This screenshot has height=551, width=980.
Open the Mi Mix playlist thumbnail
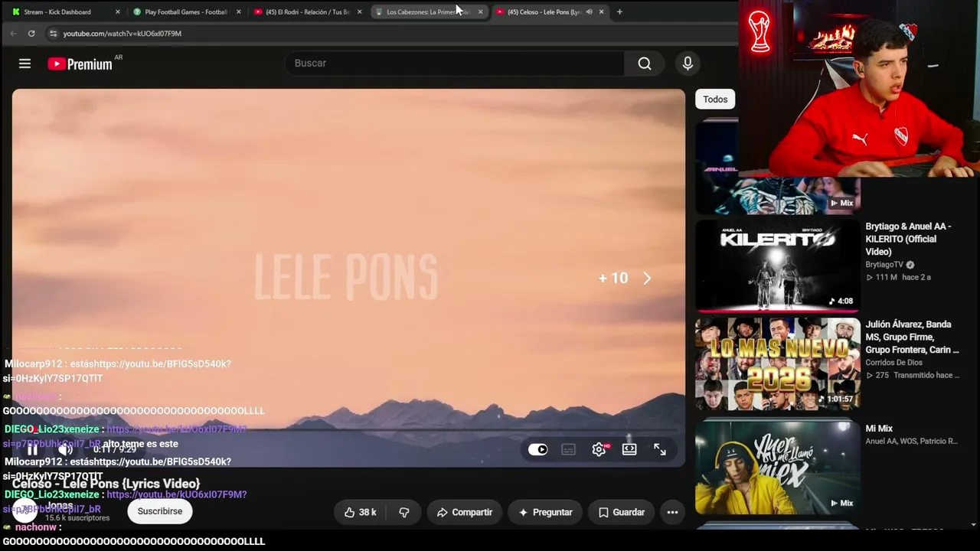point(778,468)
